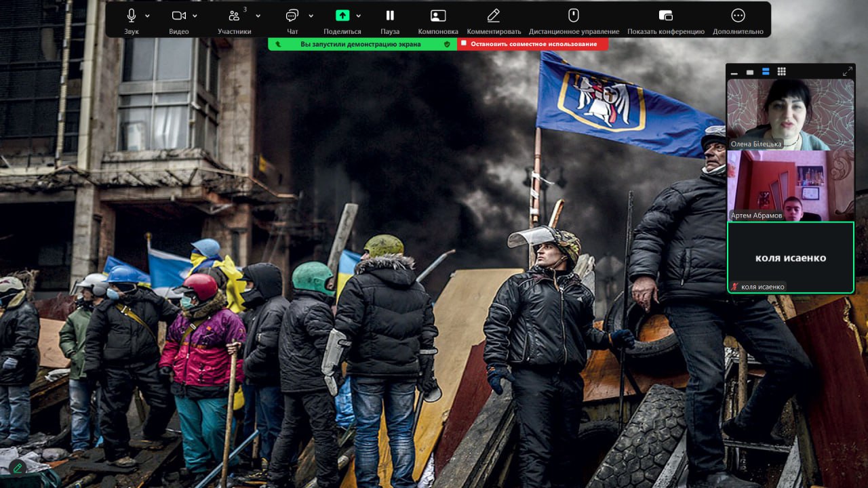868x488 pixels.
Task: Click the green screen sharing status banner
Action: click(x=362, y=44)
